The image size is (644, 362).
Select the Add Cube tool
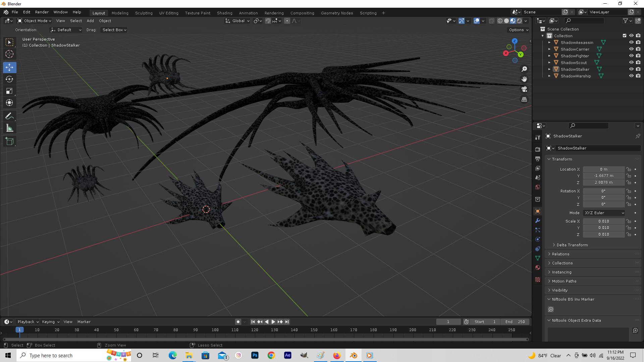coord(9,141)
